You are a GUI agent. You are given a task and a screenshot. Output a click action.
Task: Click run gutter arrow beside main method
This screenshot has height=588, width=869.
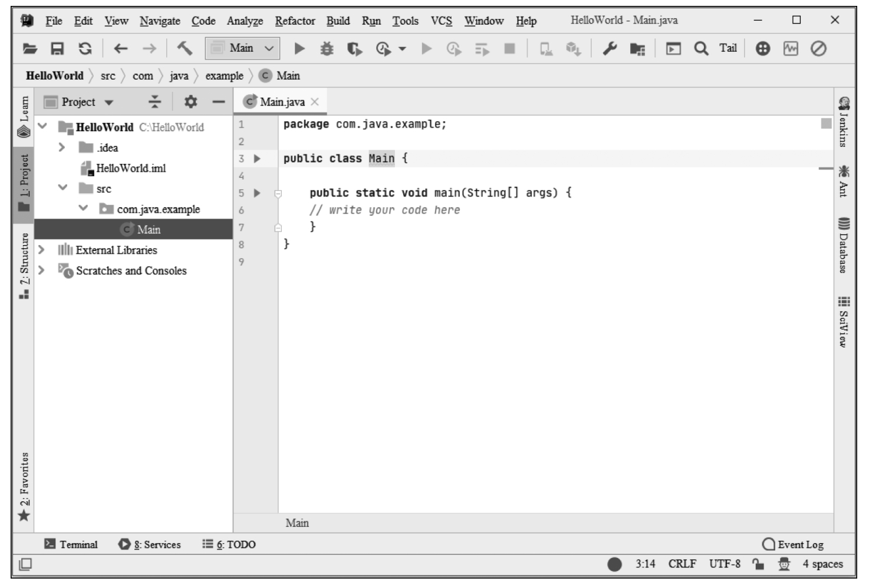[x=257, y=193]
